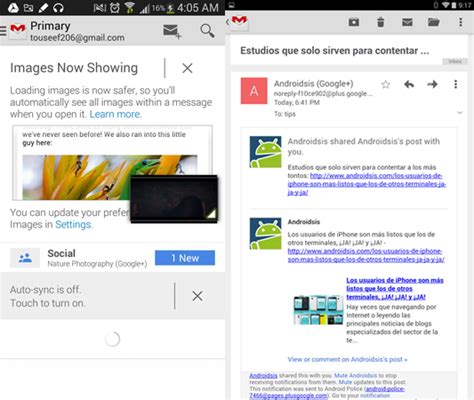Compose a new email with envelope-plus icon
The height and width of the screenshot is (400, 474).
pyautogui.click(x=172, y=32)
